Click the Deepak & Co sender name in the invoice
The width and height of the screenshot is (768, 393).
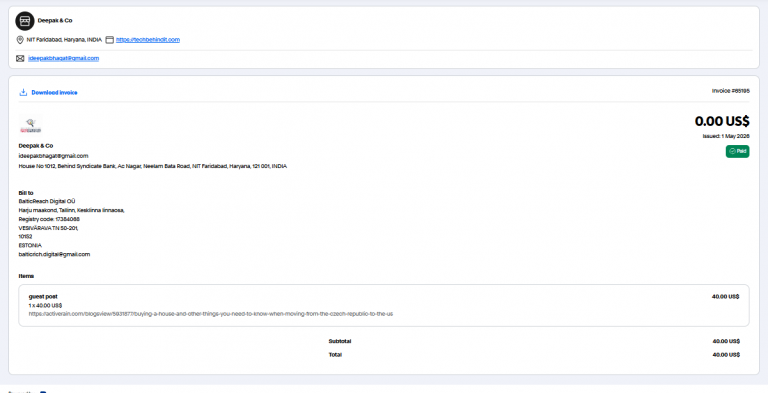tap(36, 146)
